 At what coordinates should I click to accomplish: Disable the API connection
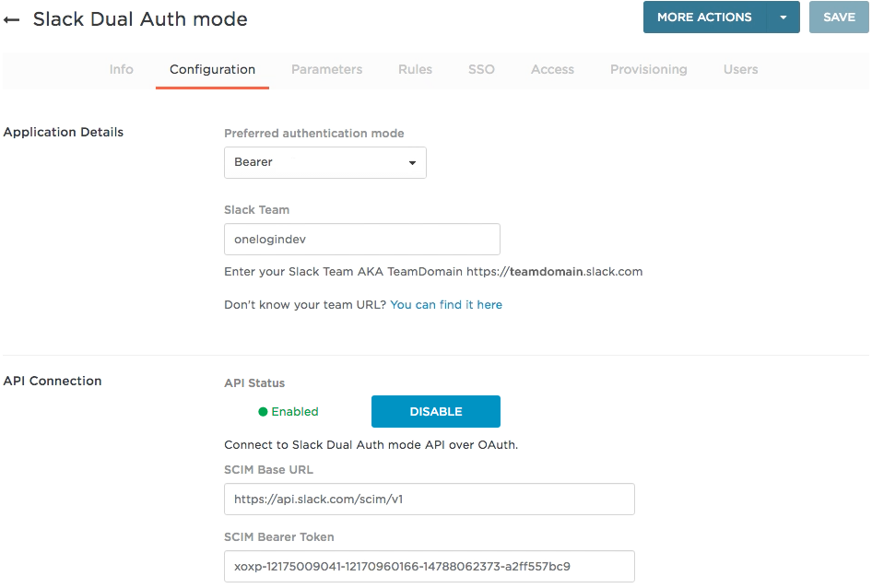436,412
